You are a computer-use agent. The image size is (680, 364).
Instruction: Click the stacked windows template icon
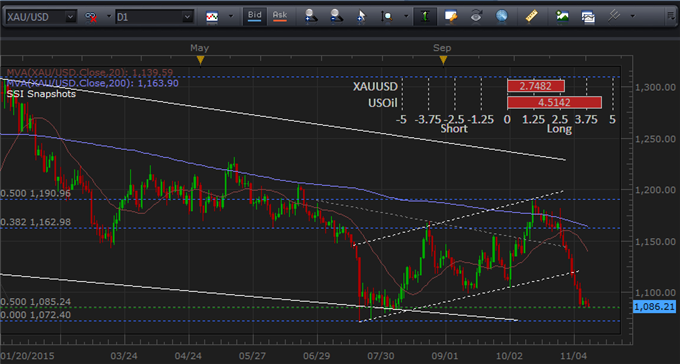click(588, 17)
